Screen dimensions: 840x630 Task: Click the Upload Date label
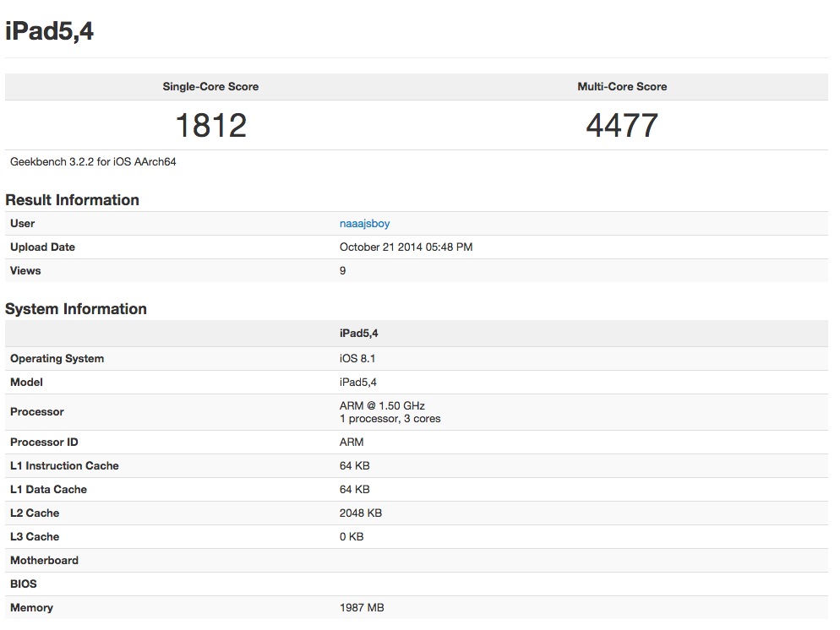coord(42,247)
